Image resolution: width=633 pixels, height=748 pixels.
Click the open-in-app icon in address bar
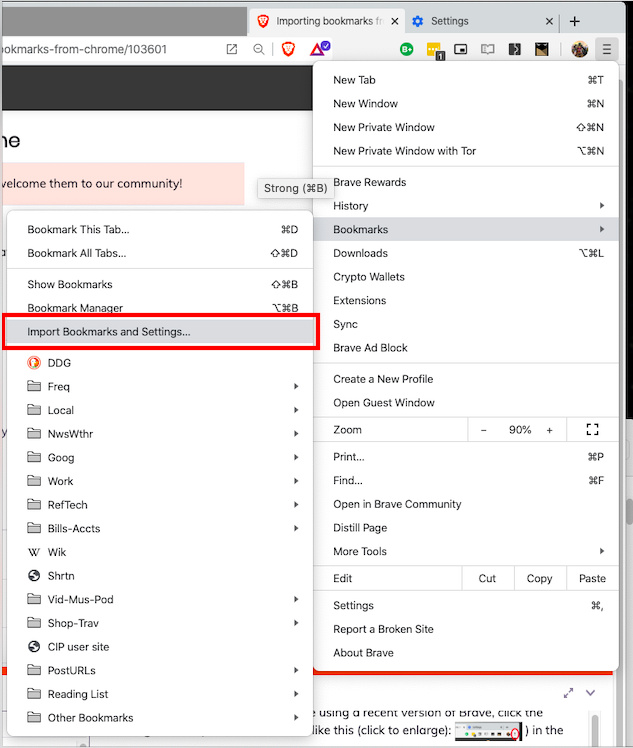point(232,49)
